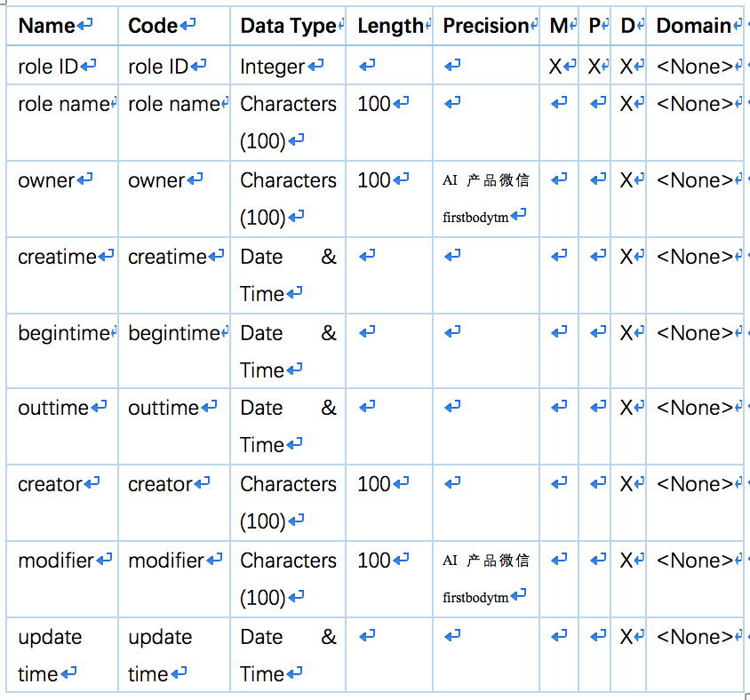The width and height of the screenshot is (750, 700).
Task: Click the creator row Characters (100) cell
Action: coord(288,503)
